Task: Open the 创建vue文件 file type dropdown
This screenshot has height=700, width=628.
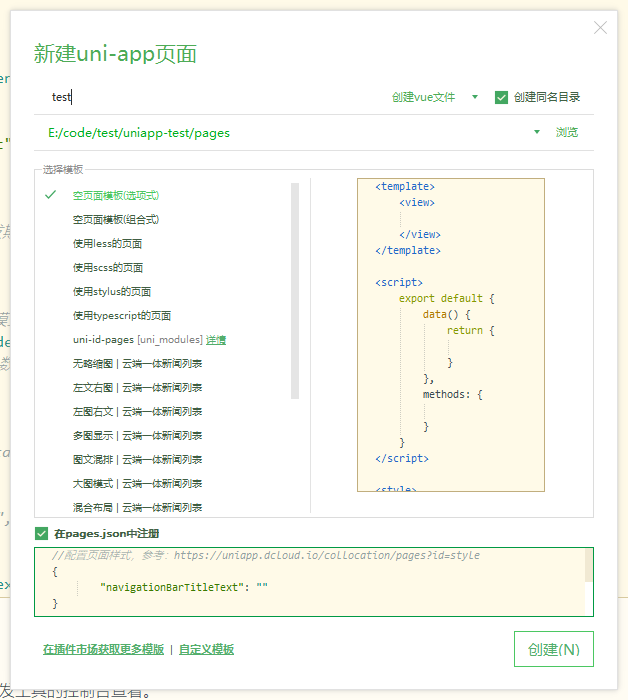Action: [x=475, y=97]
